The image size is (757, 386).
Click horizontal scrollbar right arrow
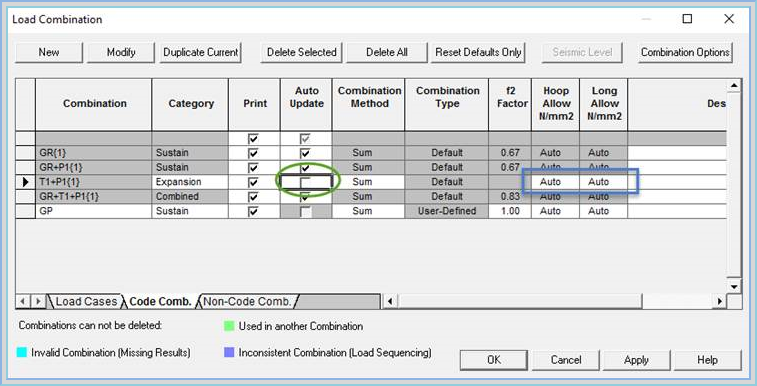point(720,302)
